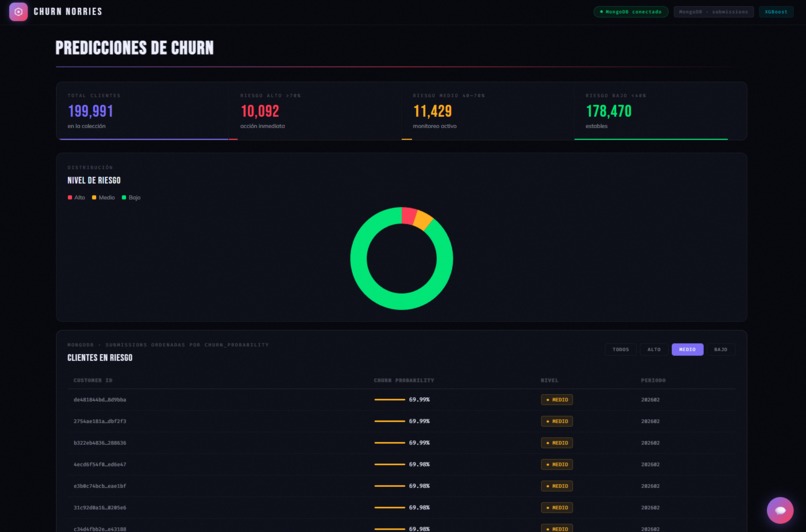The width and height of the screenshot is (806, 532).
Task: Click customer ID b322eb4836…288636
Action: (100, 443)
